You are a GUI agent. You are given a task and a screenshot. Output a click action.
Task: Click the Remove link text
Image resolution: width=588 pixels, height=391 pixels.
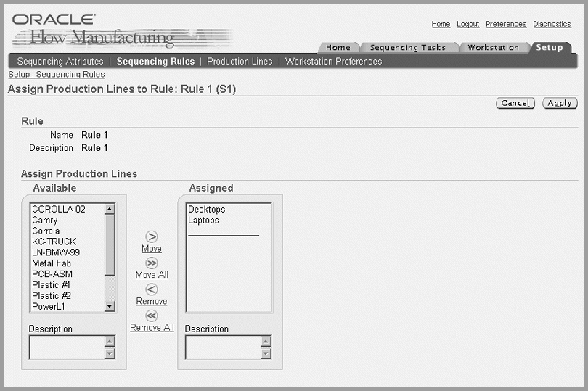152,301
